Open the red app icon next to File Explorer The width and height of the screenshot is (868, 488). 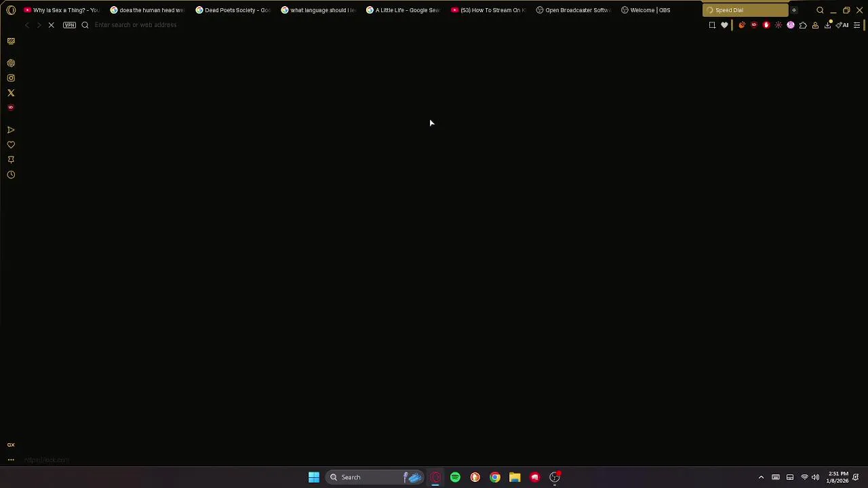coord(534,477)
